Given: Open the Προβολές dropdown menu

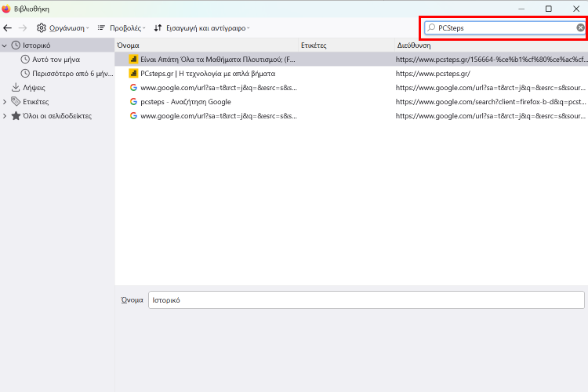Looking at the screenshot, I should click(x=122, y=27).
